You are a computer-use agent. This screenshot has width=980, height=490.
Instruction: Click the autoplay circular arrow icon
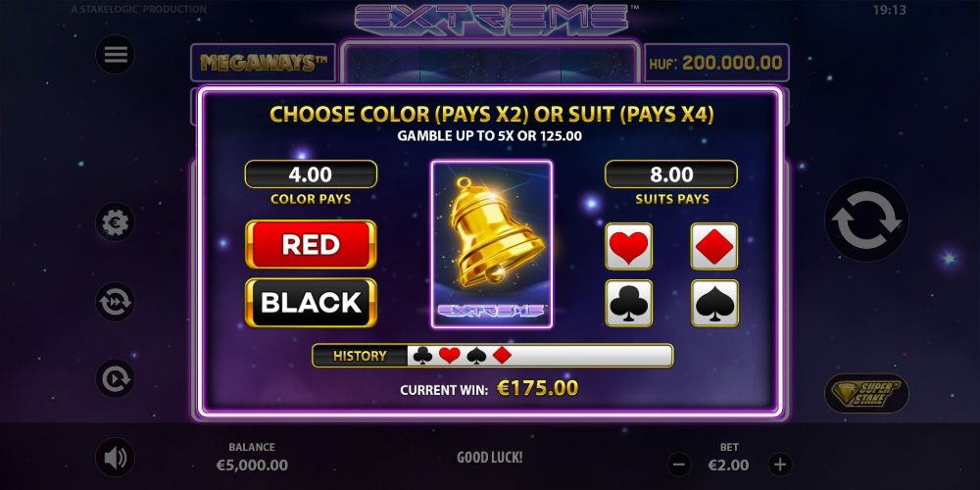coord(115,378)
